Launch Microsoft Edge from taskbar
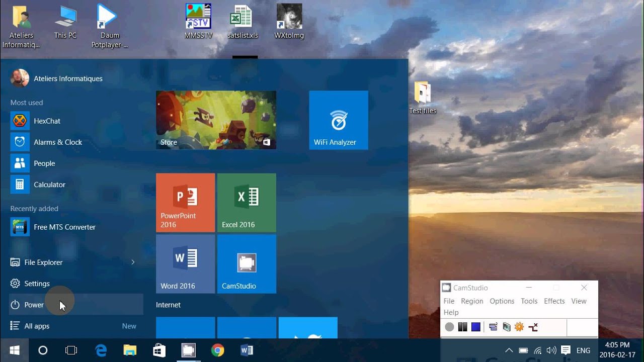The width and height of the screenshot is (644, 362). [x=101, y=350]
